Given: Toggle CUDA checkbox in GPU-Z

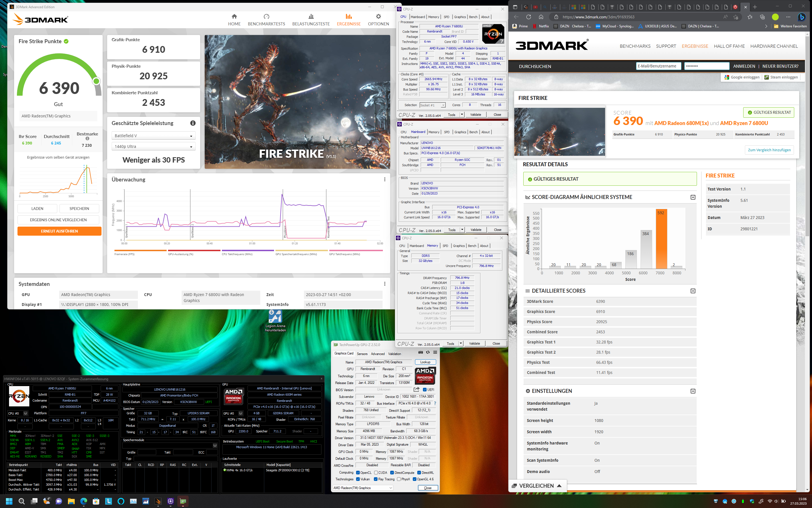Looking at the screenshot, I should 376,473.
